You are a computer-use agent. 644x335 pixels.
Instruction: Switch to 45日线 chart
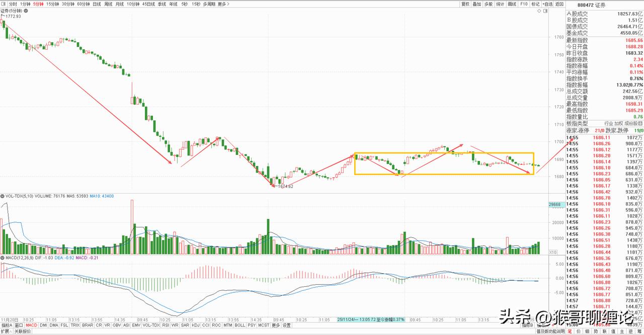tap(148, 4)
